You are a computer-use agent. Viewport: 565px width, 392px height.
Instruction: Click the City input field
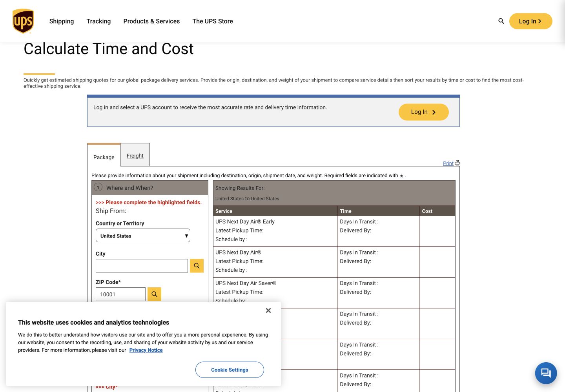[x=142, y=266]
